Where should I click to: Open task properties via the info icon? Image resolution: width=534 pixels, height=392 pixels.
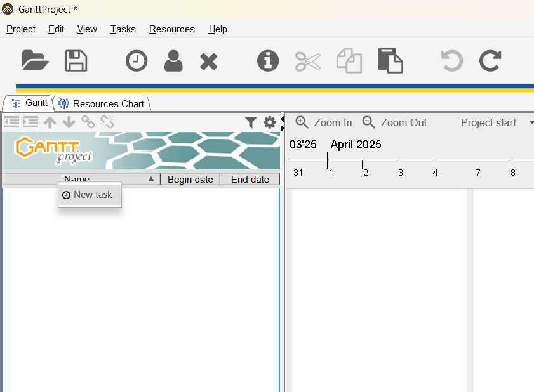pos(268,61)
